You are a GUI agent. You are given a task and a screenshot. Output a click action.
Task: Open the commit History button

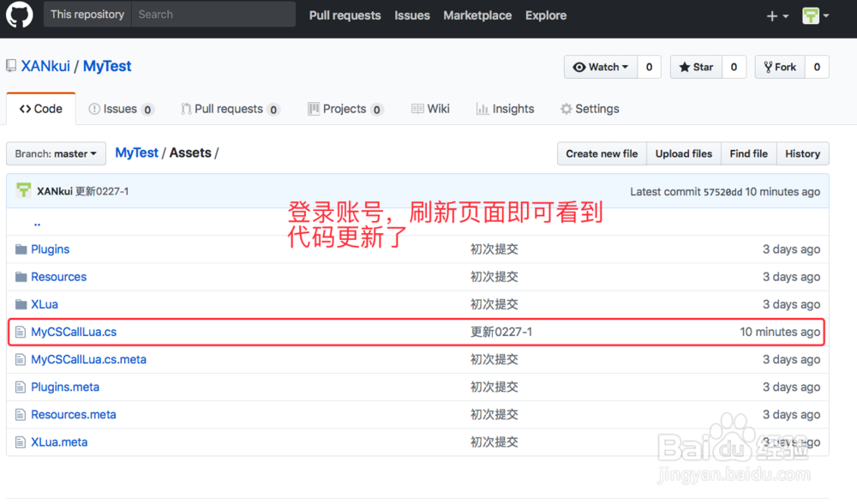(x=803, y=153)
